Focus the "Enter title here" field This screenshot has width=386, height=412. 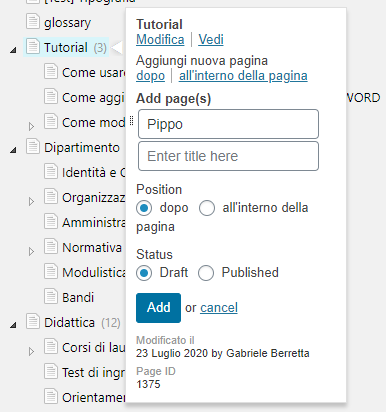click(x=228, y=156)
